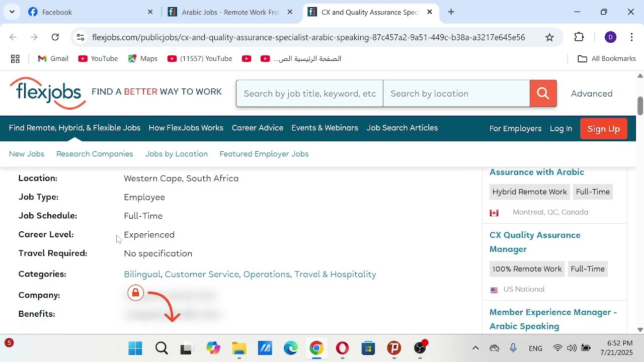Screen dimensions: 644x362
Task: Switch to the Facebook tab
Action: [91, 12]
